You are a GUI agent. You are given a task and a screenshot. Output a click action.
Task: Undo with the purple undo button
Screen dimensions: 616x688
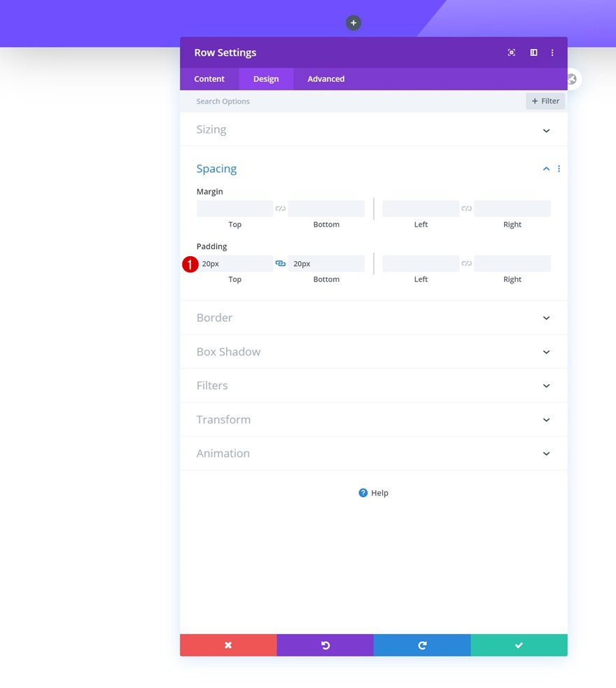tap(325, 645)
